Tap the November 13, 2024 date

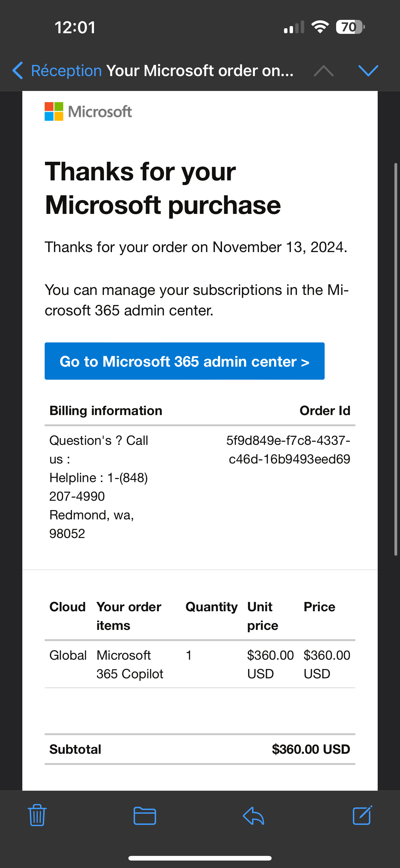[279, 247]
